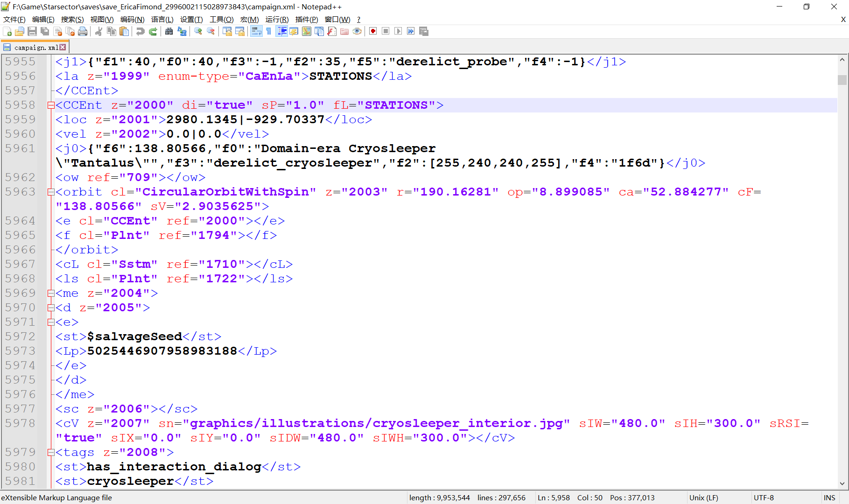
Task: Open a new document with the New file icon
Action: tap(7, 31)
